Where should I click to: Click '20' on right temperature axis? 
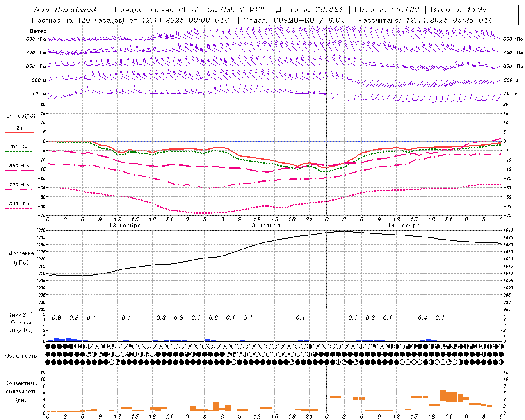(x=506, y=104)
